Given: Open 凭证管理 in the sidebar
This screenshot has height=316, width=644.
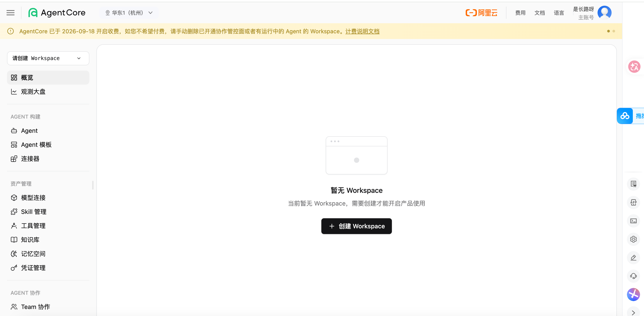Looking at the screenshot, I should (48, 268).
